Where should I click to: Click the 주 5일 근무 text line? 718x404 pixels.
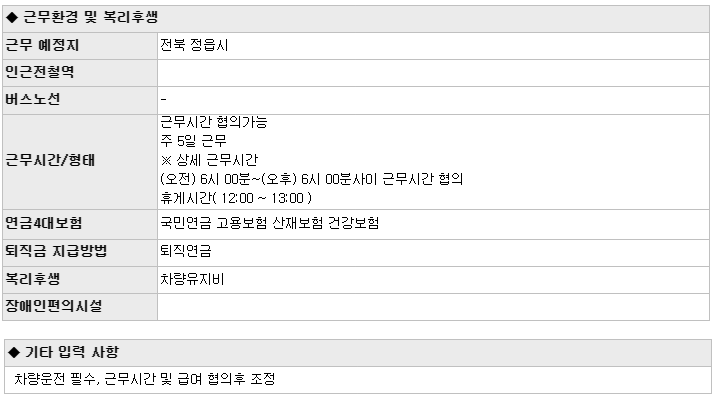[x=193, y=141]
